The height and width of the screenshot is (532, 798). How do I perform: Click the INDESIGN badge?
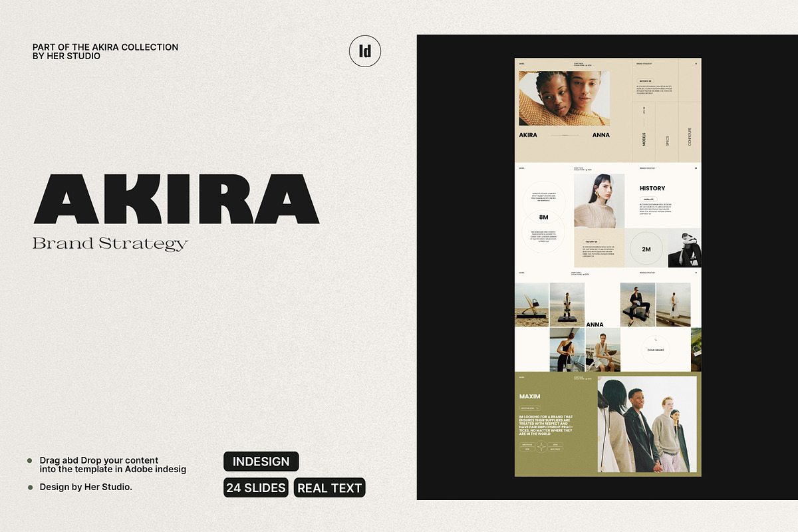pos(261,462)
